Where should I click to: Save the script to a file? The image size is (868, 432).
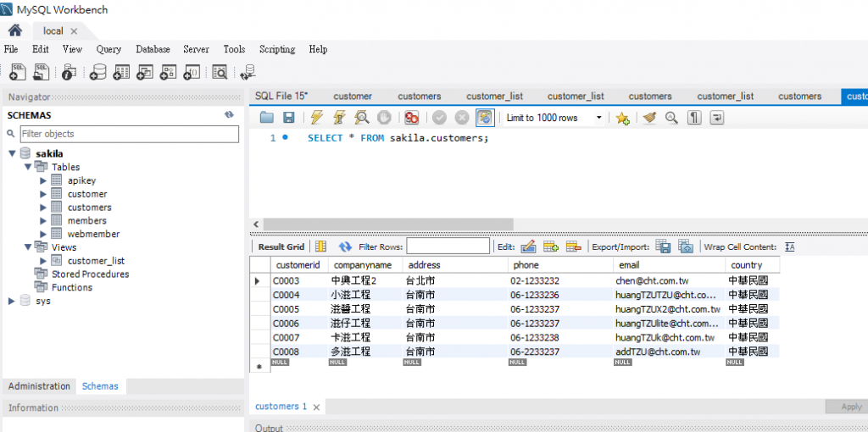[x=288, y=117]
